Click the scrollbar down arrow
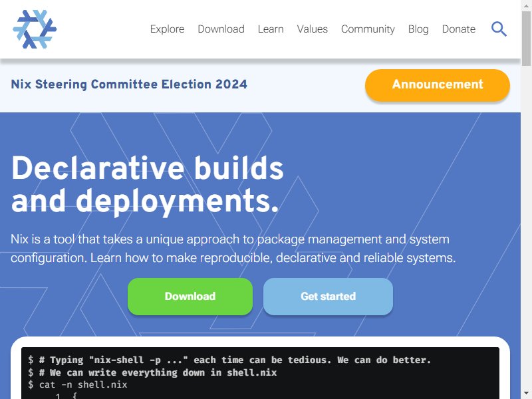Image resolution: width=532 pixels, height=399 pixels. point(526,394)
